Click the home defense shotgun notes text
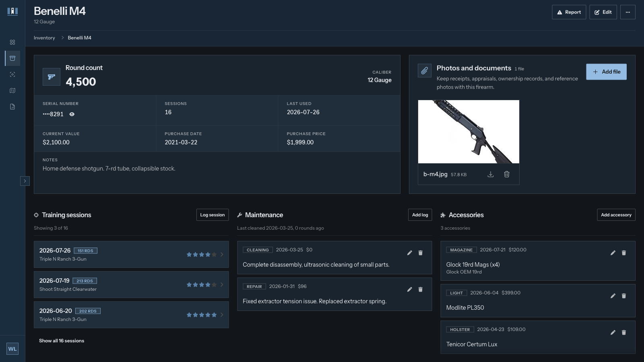Image resolution: width=644 pixels, height=362 pixels. coord(109,169)
